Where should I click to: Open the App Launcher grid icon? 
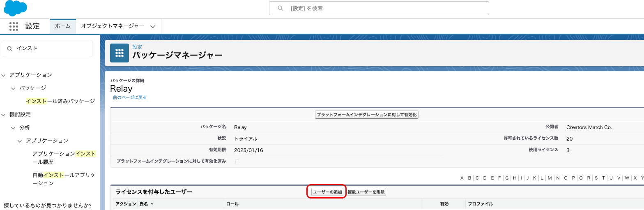[14, 26]
